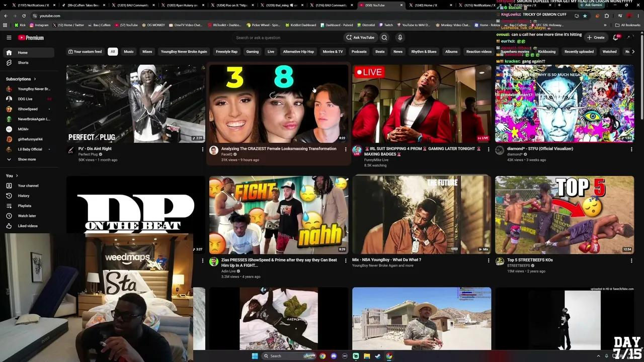Select the Gaming filter chip
The width and height of the screenshot is (644, 362).
tap(253, 52)
